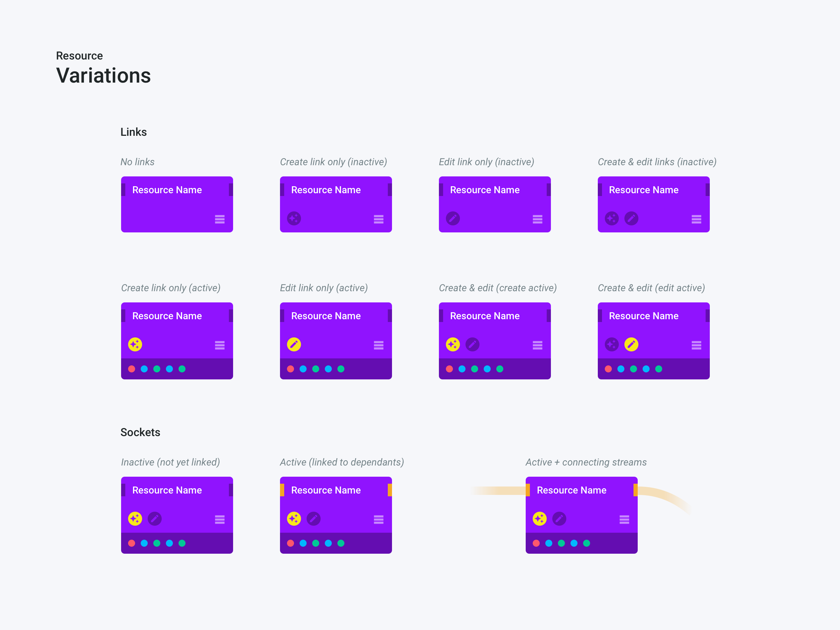Open hamburger menu on 'Active (linked to dependants)' card
This screenshot has width=840, height=630.
click(x=378, y=519)
